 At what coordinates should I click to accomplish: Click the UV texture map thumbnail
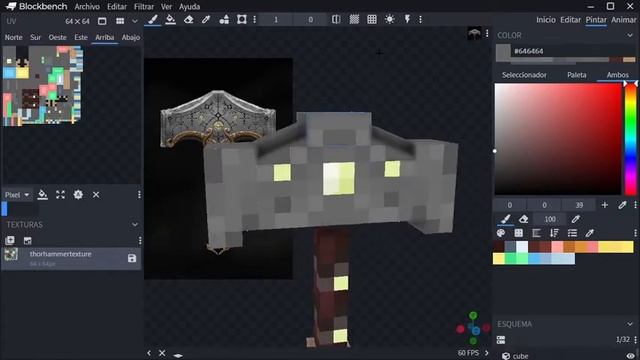coord(43,85)
